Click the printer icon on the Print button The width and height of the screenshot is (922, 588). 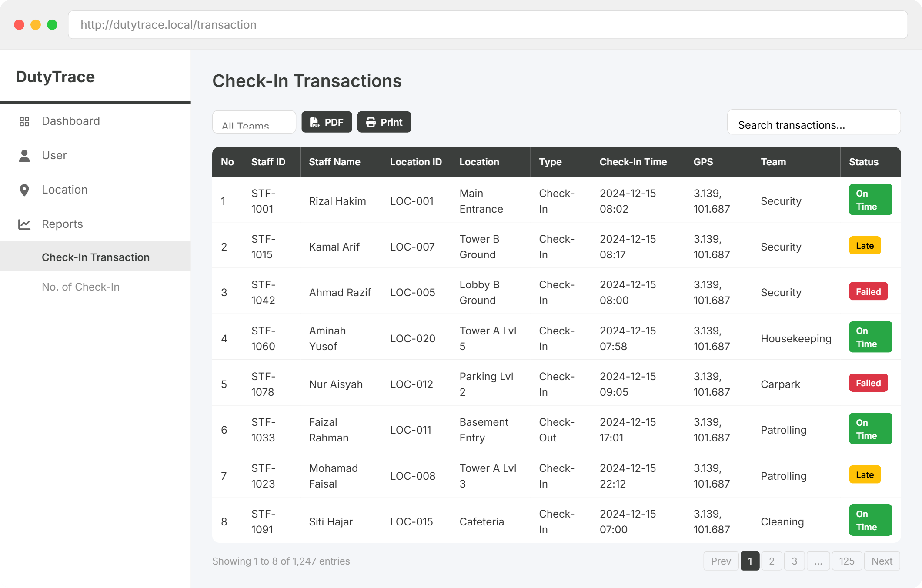point(371,122)
